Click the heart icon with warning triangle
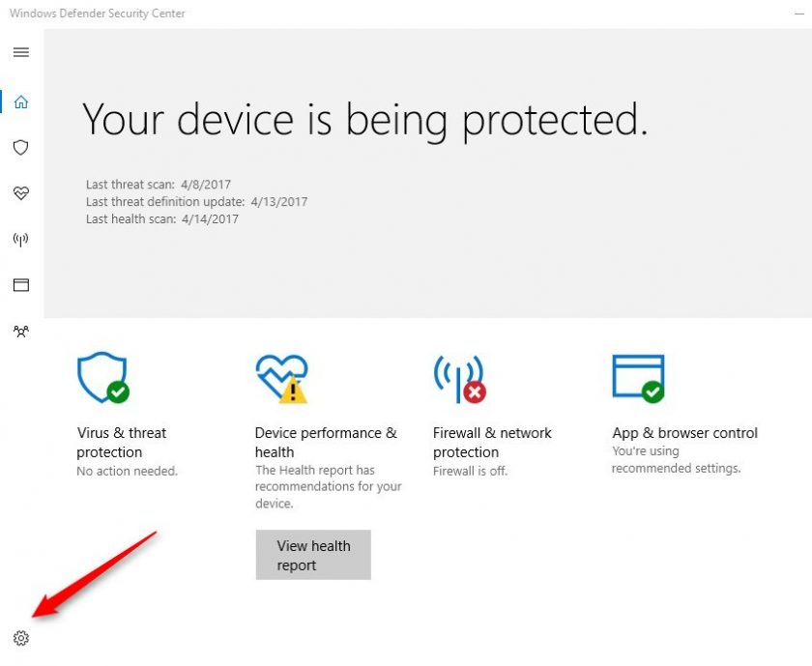 (x=281, y=377)
